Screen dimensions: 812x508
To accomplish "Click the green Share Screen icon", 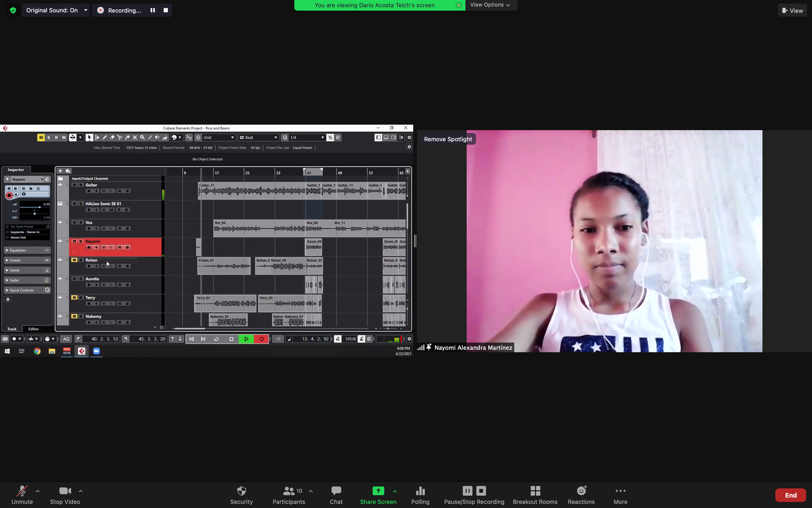I will 378,491.
